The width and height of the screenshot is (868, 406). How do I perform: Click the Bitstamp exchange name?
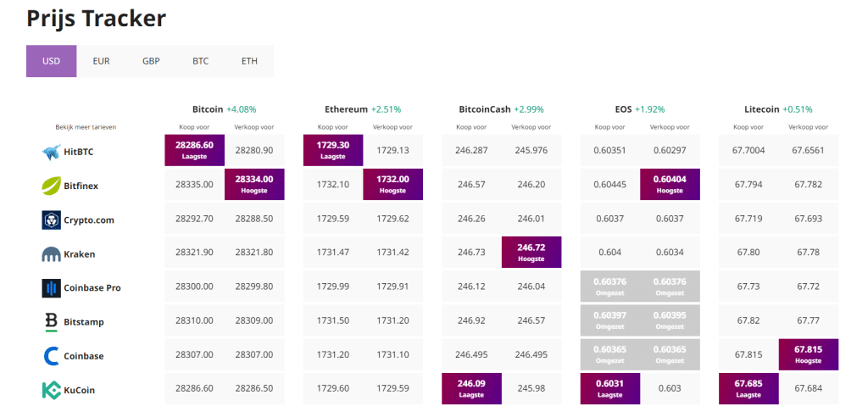(84, 322)
